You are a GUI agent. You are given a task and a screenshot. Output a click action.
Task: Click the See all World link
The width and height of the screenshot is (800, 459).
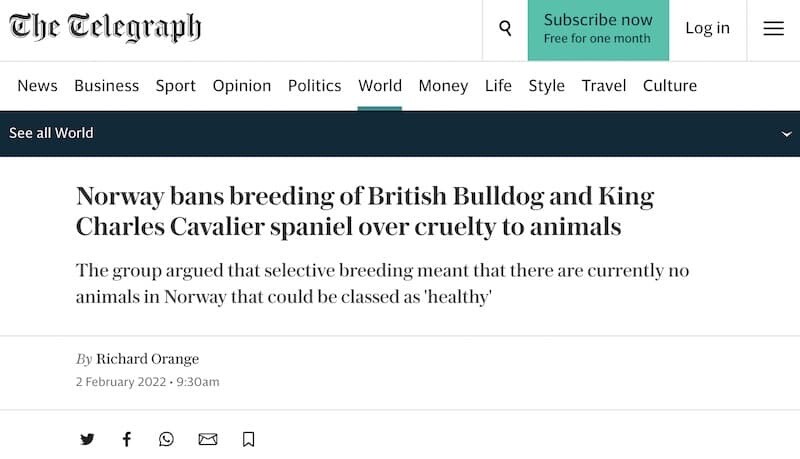pyautogui.click(x=51, y=133)
